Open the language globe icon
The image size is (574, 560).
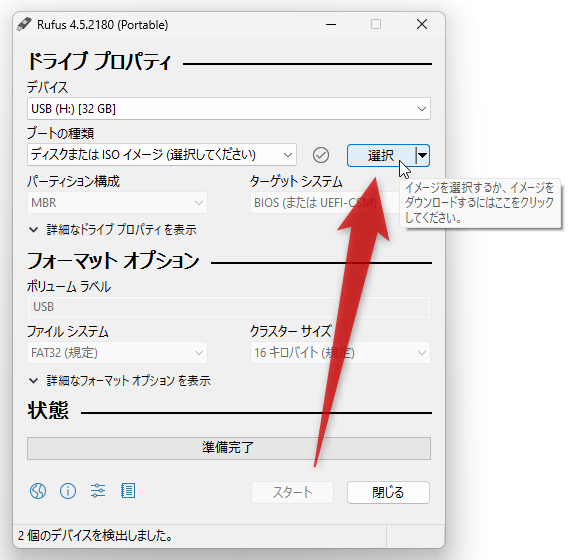tap(38, 491)
